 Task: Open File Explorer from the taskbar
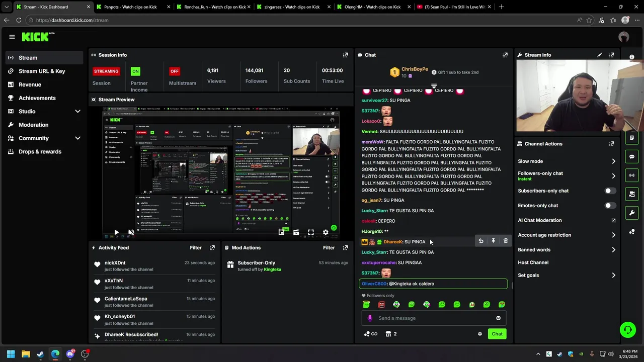(x=26, y=354)
